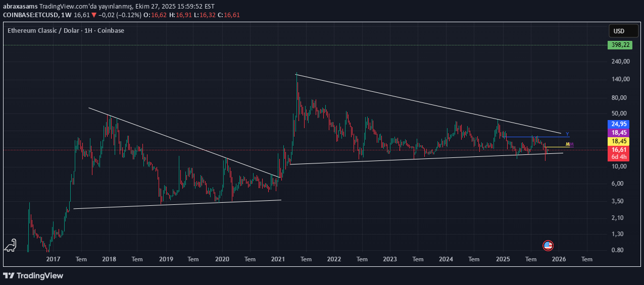Click the TradingView logo at bottom left

33,275
